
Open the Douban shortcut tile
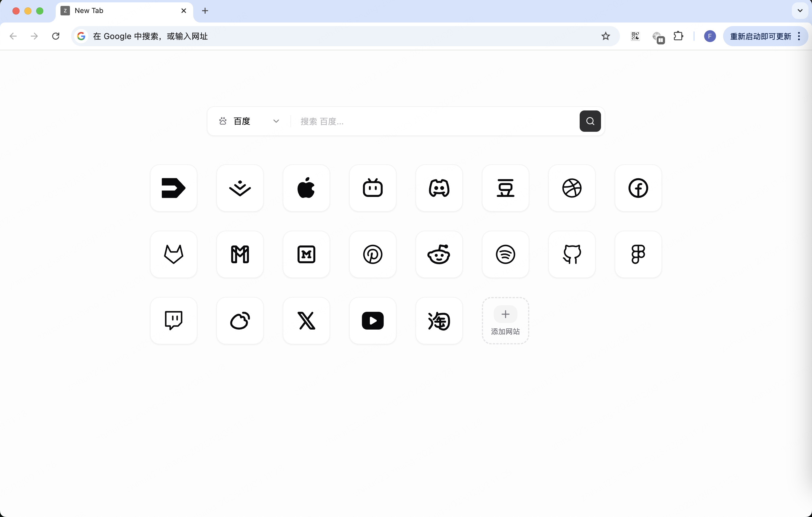(505, 188)
